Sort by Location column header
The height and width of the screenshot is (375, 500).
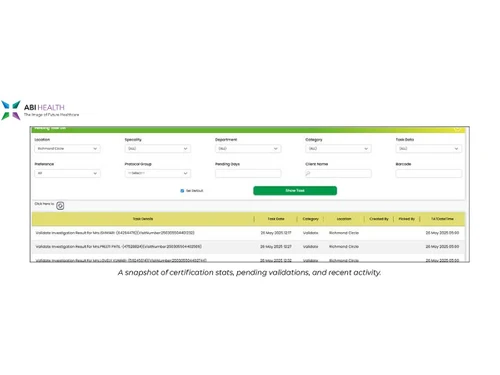point(344,219)
